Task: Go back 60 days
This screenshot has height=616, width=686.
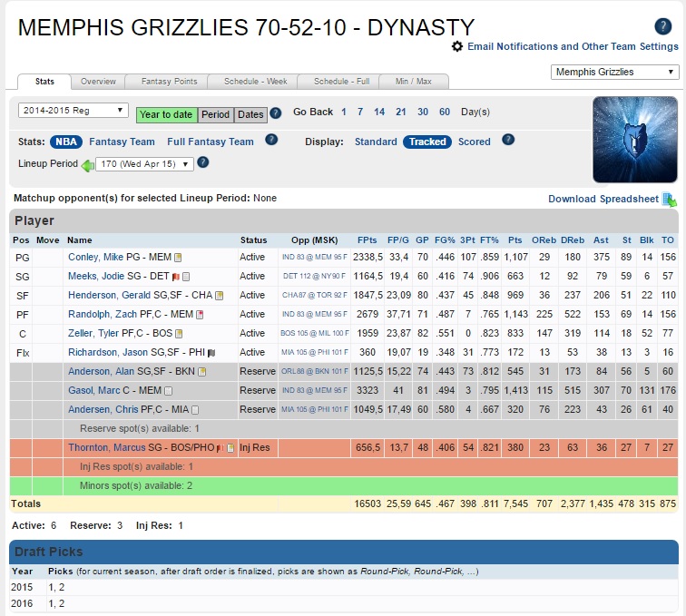Action: pos(445,112)
